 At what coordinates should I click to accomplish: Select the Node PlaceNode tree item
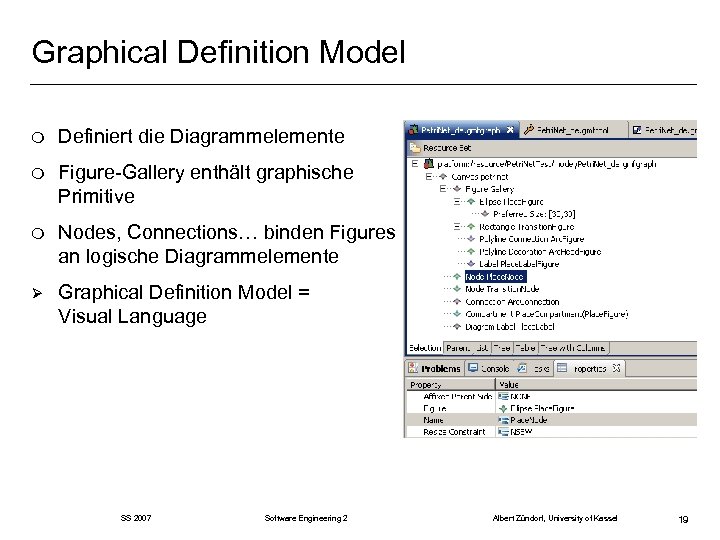coord(495,276)
